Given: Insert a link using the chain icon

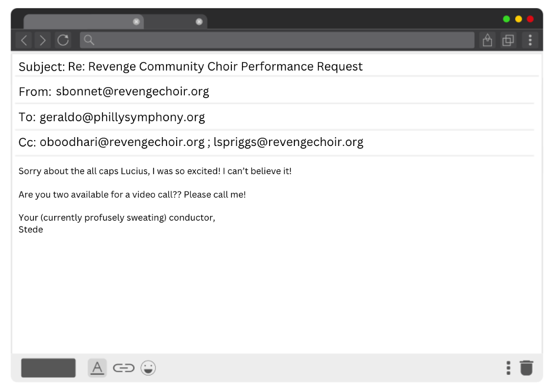Looking at the screenshot, I should pos(124,368).
